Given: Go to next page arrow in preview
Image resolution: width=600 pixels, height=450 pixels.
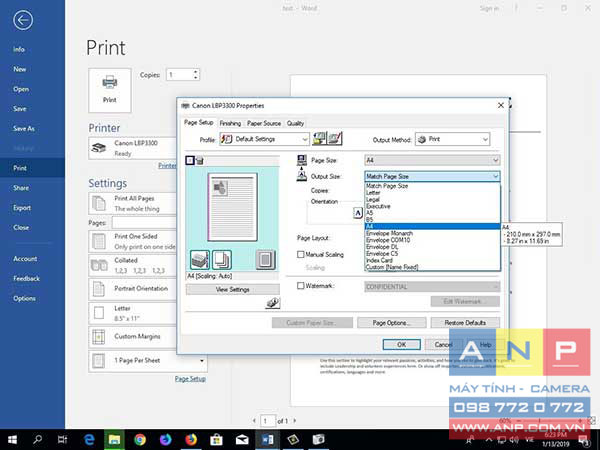Looking at the screenshot, I should click(x=295, y=421).
